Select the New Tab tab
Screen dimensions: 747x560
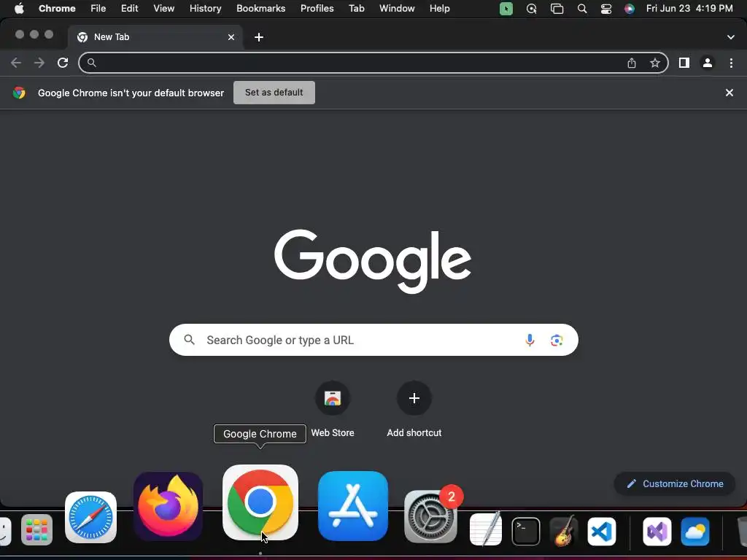[x=155, y=37]
